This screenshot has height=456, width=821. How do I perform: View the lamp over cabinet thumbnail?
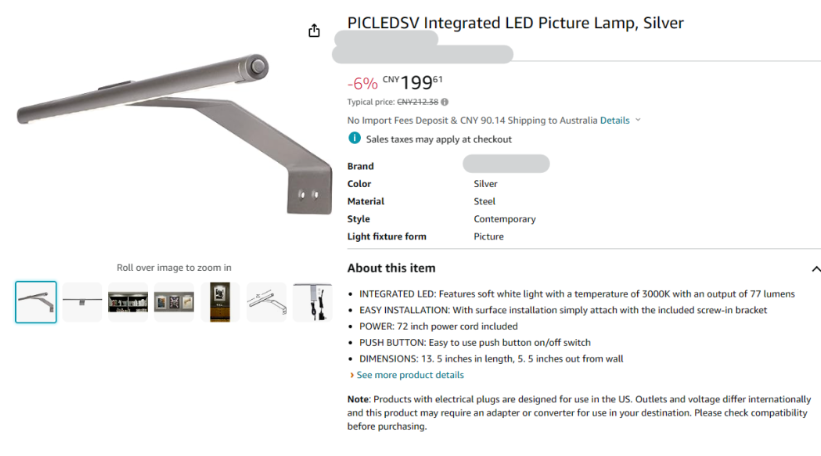click(x=220, y=302)
